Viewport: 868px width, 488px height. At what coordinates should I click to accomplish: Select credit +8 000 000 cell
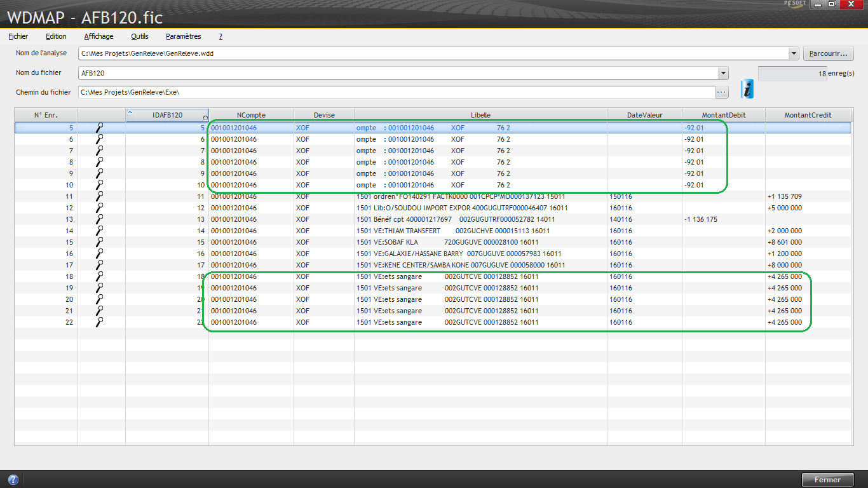click(808, 265)
